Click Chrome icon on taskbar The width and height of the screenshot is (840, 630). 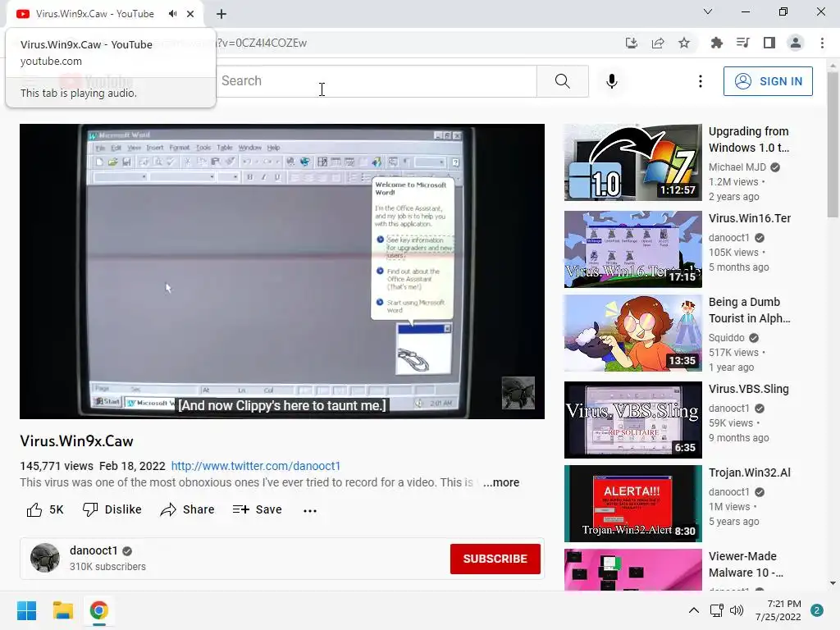pos(99,610)
